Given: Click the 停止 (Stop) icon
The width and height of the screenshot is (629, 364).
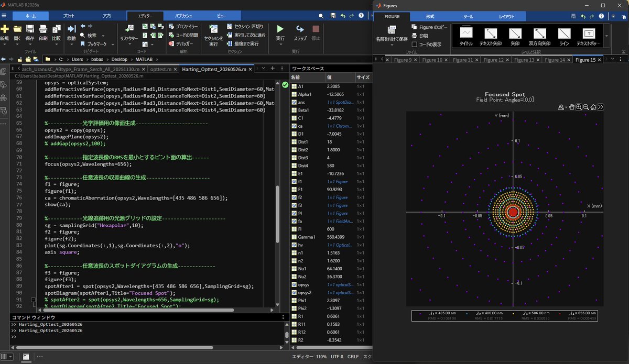Looking at the screenshot, I should click(x=316, y=29).
